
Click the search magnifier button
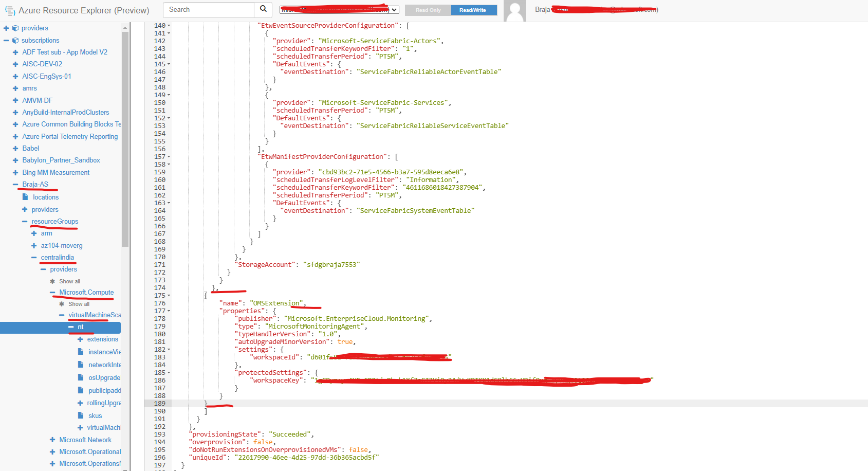click(263, 9)
